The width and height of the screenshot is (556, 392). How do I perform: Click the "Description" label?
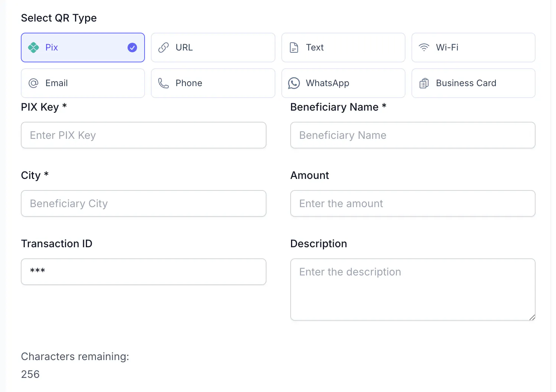tap(319, 244)
